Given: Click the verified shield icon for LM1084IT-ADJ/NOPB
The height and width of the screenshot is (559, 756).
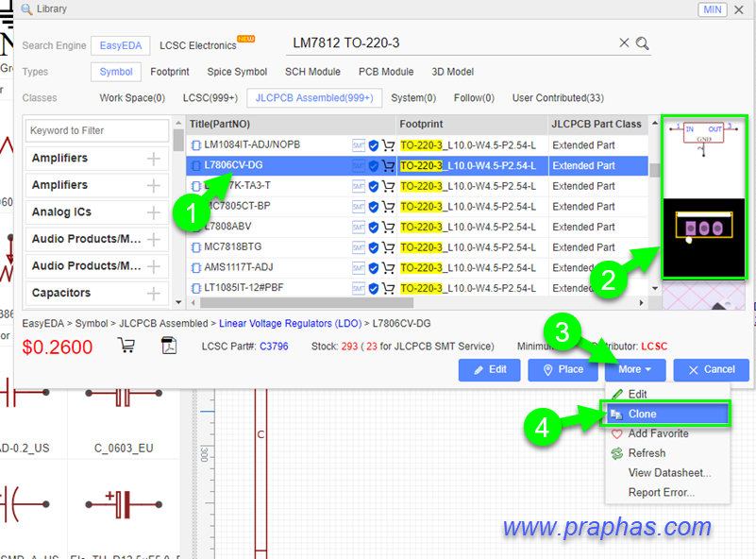Looking at the screenshot, I should pyautogui.click(x=373, y=145).
